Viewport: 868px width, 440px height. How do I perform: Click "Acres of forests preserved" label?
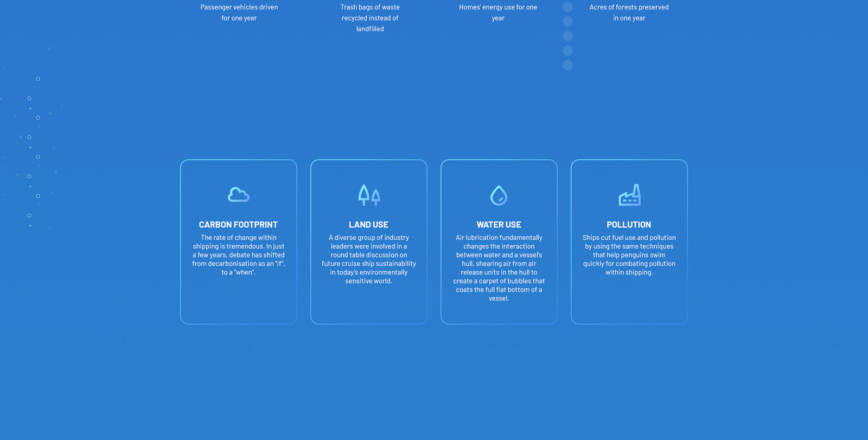[629, 12]
